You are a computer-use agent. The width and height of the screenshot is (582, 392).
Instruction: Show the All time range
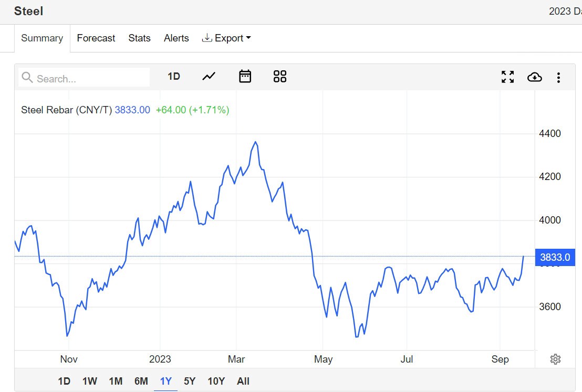[x=243, y=381]
